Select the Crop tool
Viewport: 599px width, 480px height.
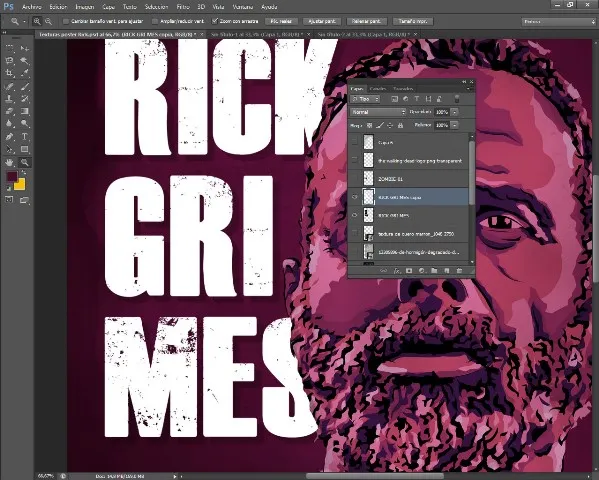[10, 73]
